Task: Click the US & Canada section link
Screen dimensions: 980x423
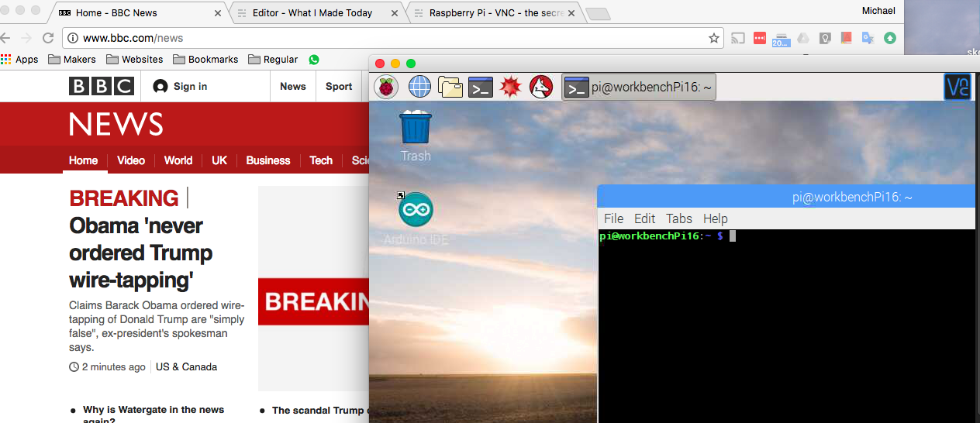Action: [x=186, y=366]
